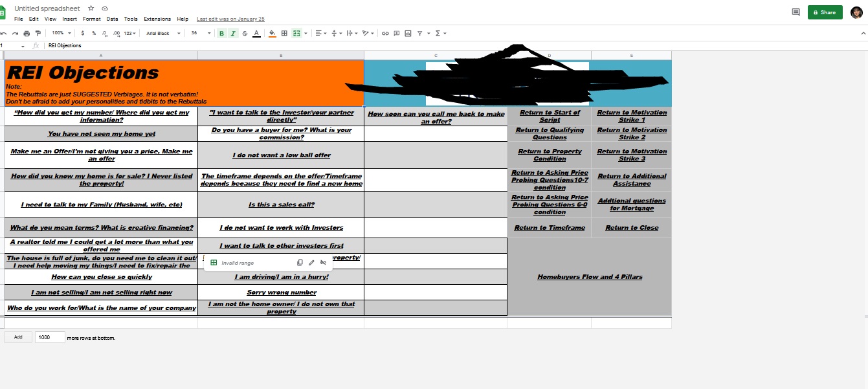Screen dimensions: 868x389
Task: Select the 'Is this a sales call?' cell
Action: pyautogui.click(x=281, y=205)
